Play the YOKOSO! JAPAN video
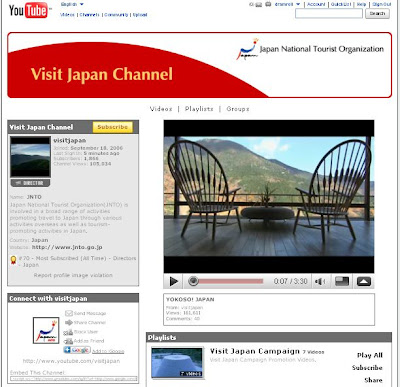 (173, 282)
